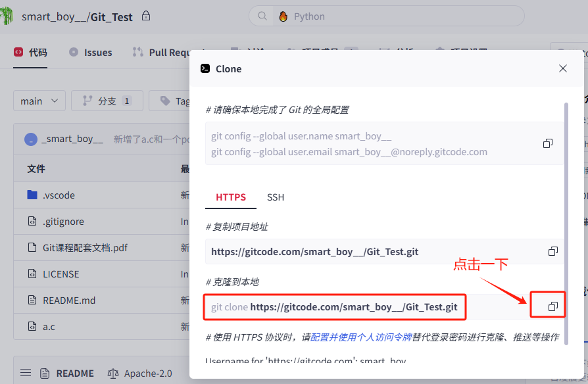Open the README.md file
This screenshot has width=588, height=384.
[69, 300]
